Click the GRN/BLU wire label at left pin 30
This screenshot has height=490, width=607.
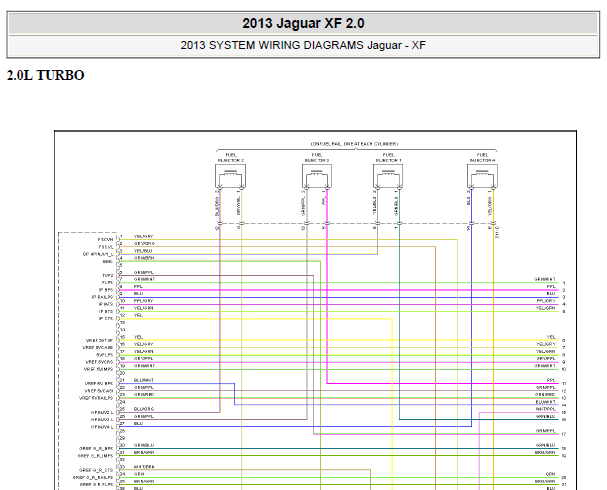point(144,445)
